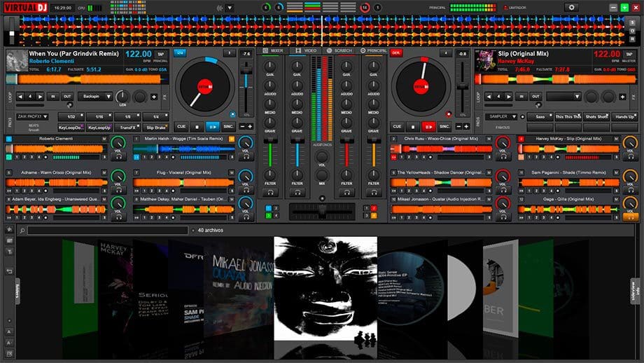This screenshot has height=363, width=644.
Task: Toggle the LIMITADOR limiter indicator
Action: [515, 8]
